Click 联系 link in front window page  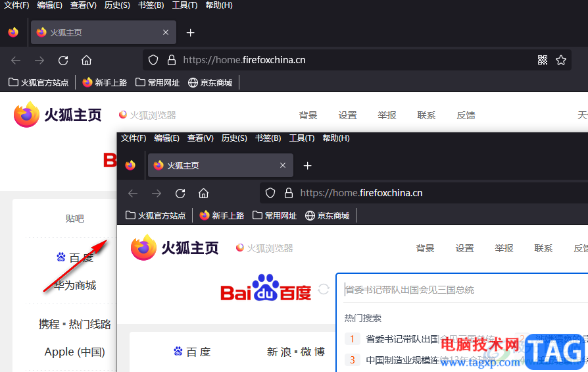tap(543, 248)
